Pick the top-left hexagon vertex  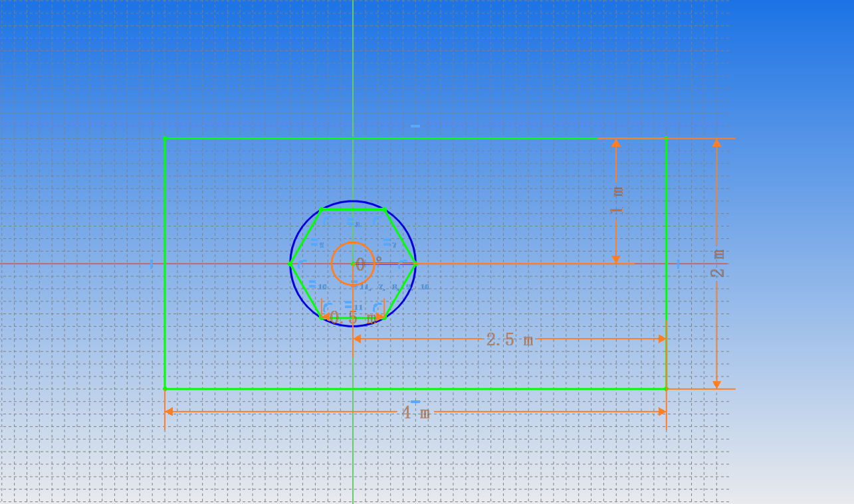pyautogui.click(x=321, y=210)
